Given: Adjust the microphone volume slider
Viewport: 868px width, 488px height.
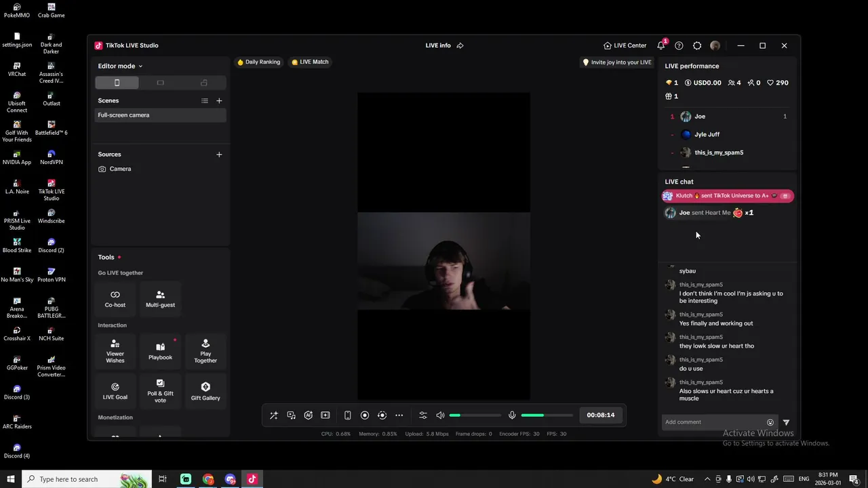Looking at the screenshot, I should coord(547,415).
